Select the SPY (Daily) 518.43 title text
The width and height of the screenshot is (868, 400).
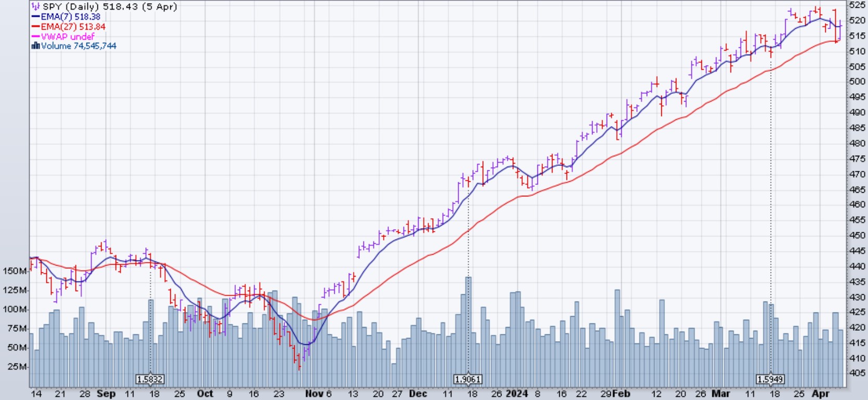coord(109,7)
